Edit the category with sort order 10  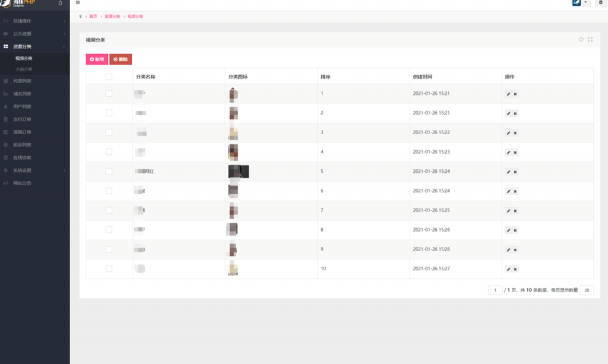pyautogui.click(x=508, y=270)
